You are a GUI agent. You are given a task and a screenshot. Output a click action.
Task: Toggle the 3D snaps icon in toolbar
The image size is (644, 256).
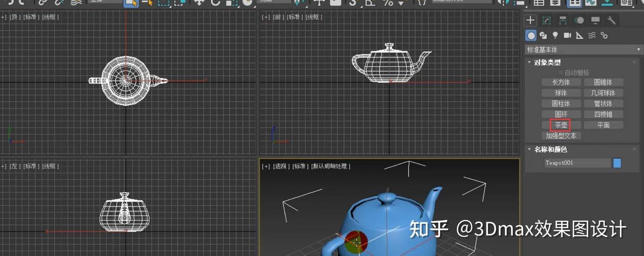pyautogui.click(x=353, y=2)
